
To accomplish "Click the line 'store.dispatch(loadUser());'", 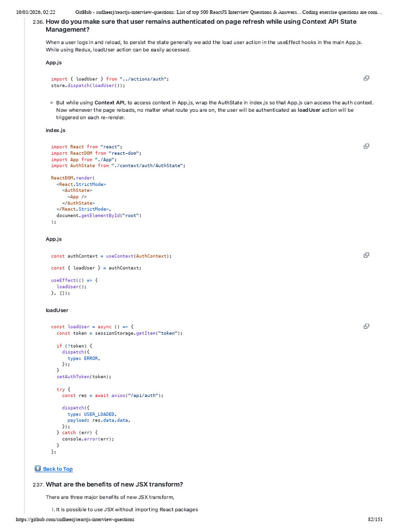I will click(x=88, y=86).
